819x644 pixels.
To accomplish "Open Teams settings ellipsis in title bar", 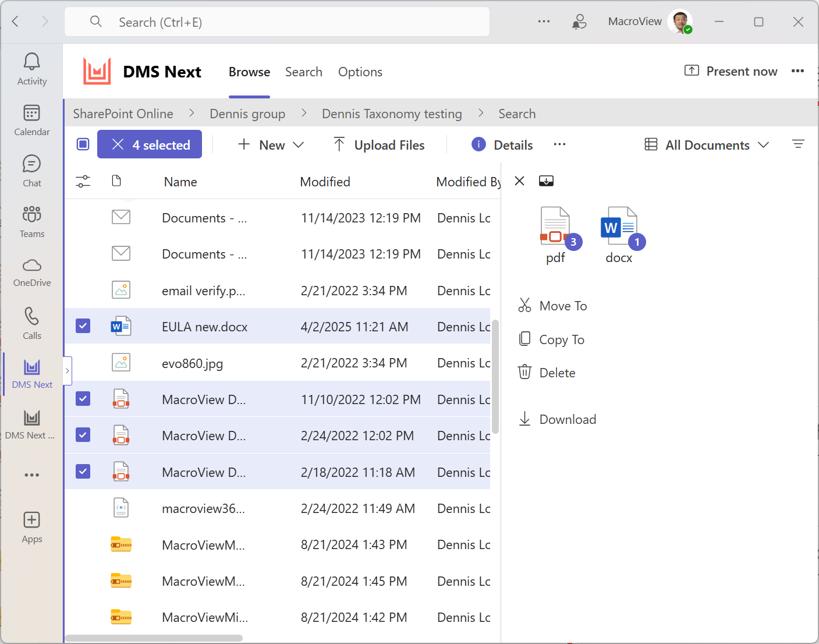I will (544, 22).
